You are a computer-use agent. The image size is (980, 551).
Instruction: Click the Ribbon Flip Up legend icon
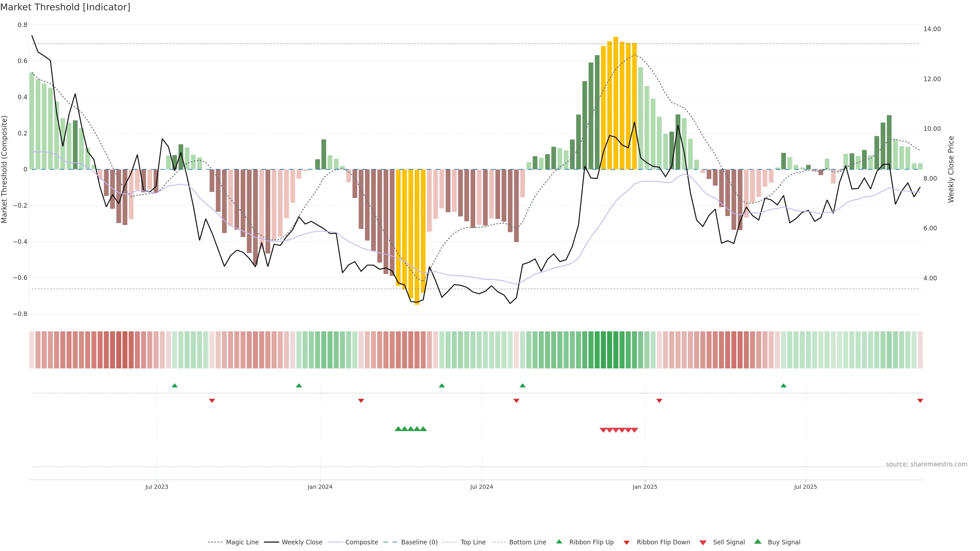(559, 542)
